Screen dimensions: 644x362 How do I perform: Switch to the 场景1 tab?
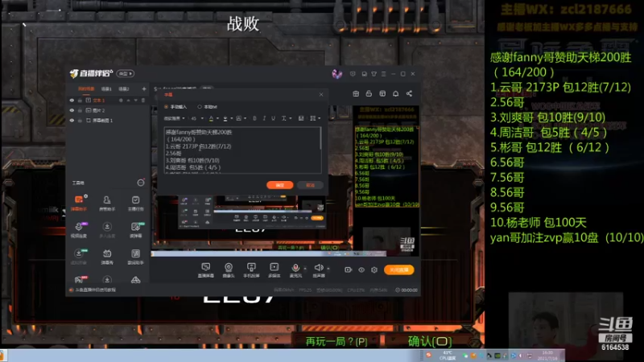(106, 88)
